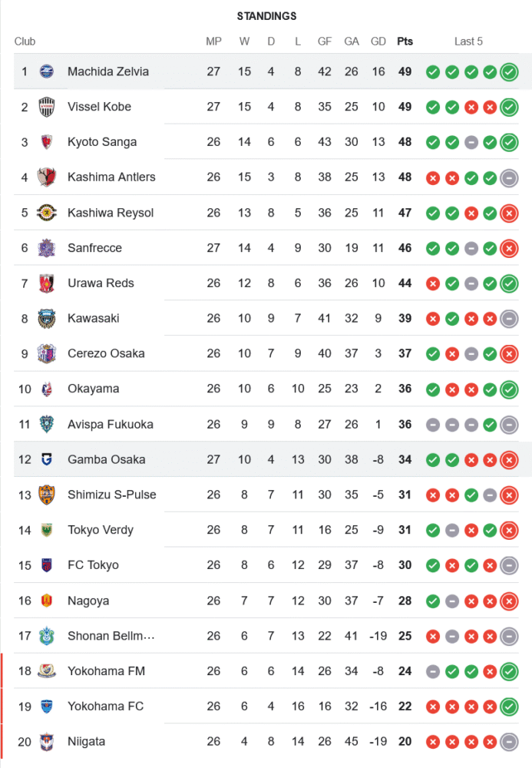Select the Avispa Fukuoka team name
Image resolution: width=532 pixels, height=768 pixels.
(x=111, y=425)
